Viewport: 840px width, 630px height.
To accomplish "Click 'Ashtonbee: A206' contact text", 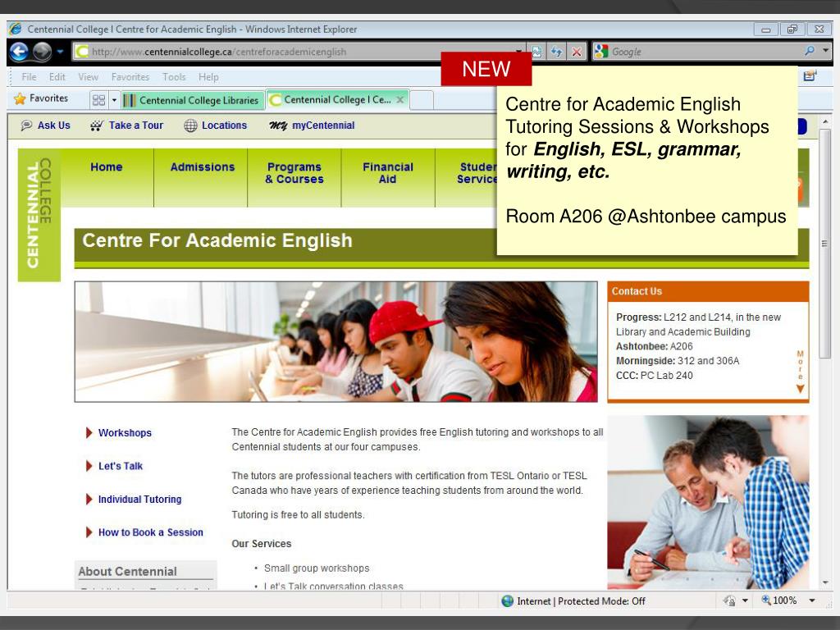I will coord(654,347).
